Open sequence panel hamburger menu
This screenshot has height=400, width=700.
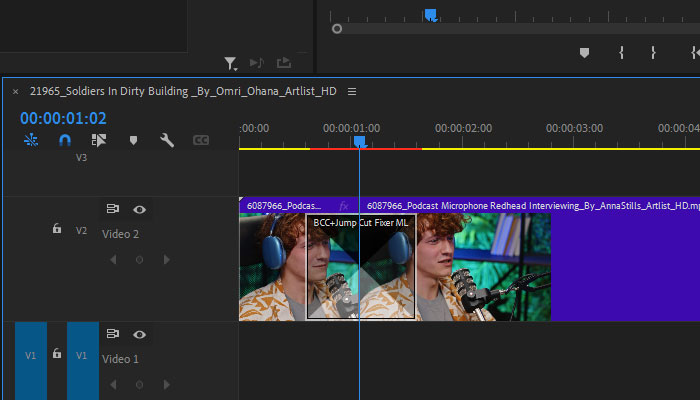click(352, 92)
